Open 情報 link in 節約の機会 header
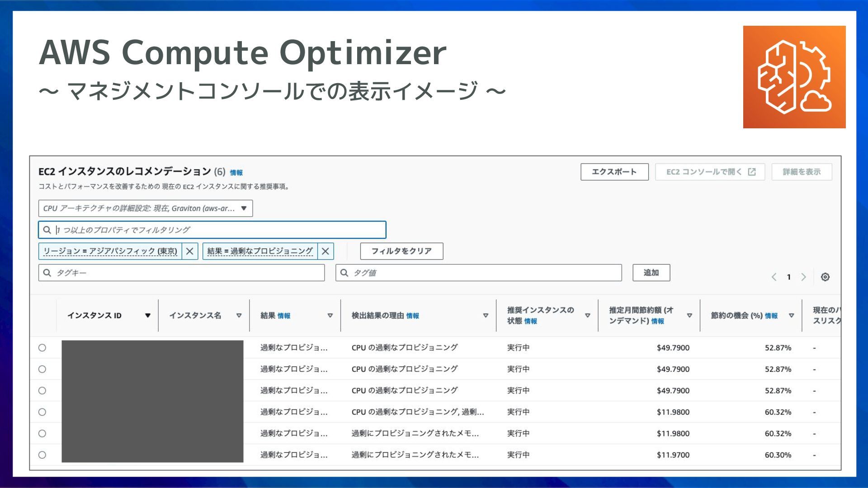 pos(771,316)
